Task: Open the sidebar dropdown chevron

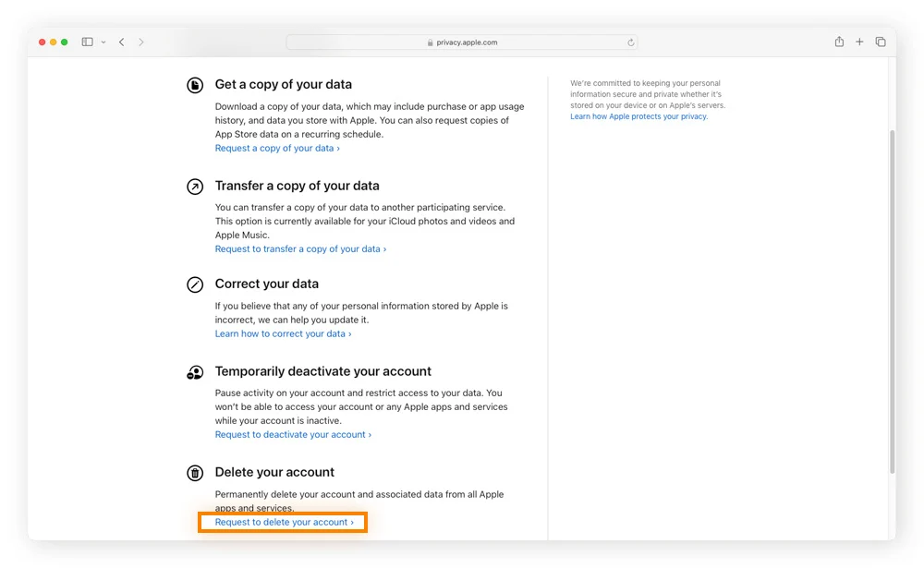Action: 103,42
